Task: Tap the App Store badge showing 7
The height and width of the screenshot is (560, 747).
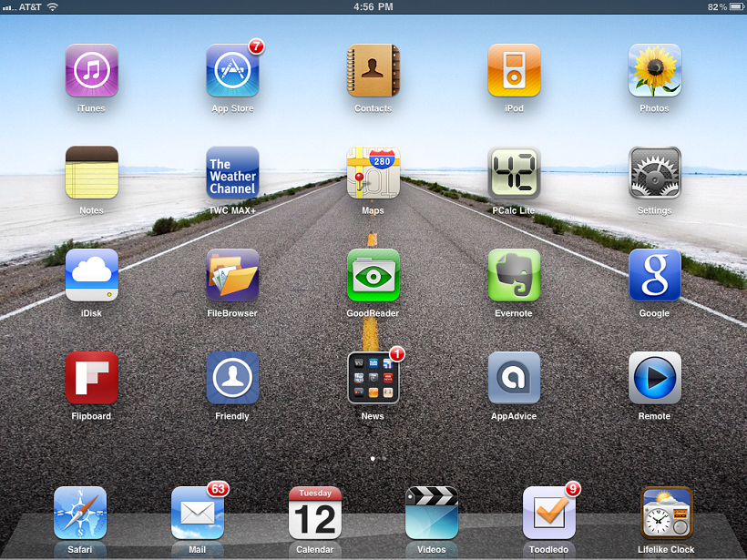Action: [x=256, y=46]
